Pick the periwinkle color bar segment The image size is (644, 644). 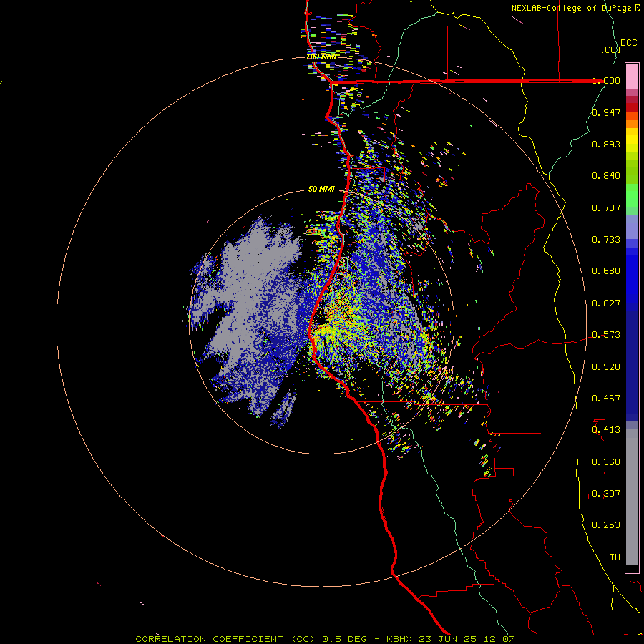coord(632,228)
